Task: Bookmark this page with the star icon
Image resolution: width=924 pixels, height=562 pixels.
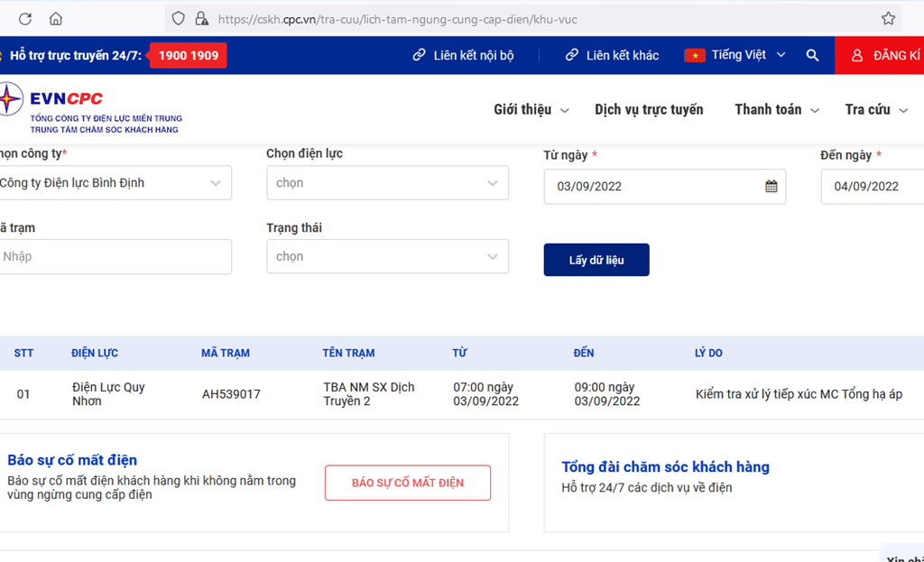Action: 888,19
